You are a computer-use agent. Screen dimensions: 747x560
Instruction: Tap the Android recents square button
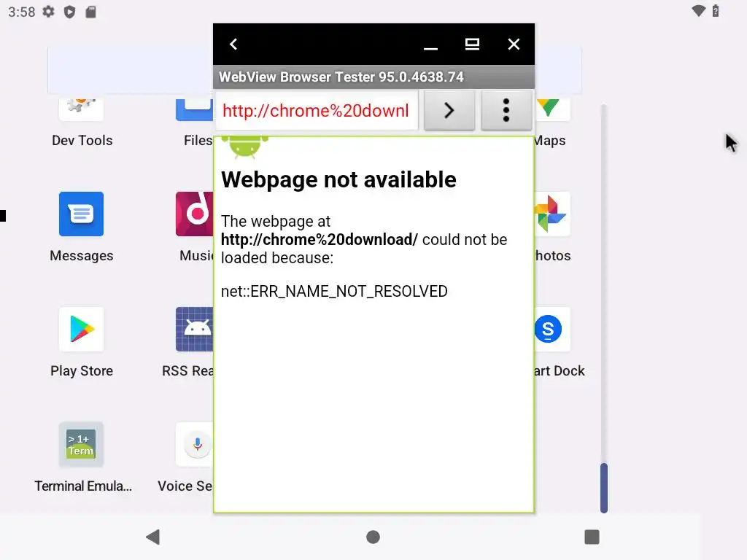(592, 537)
